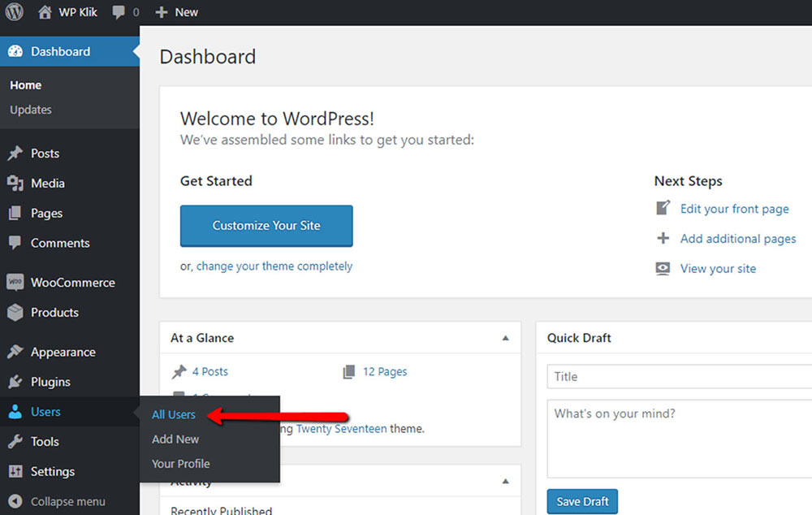
Task: Open the WooCommerce menu label
Action: pyautogui.click(x=73, y=283)
